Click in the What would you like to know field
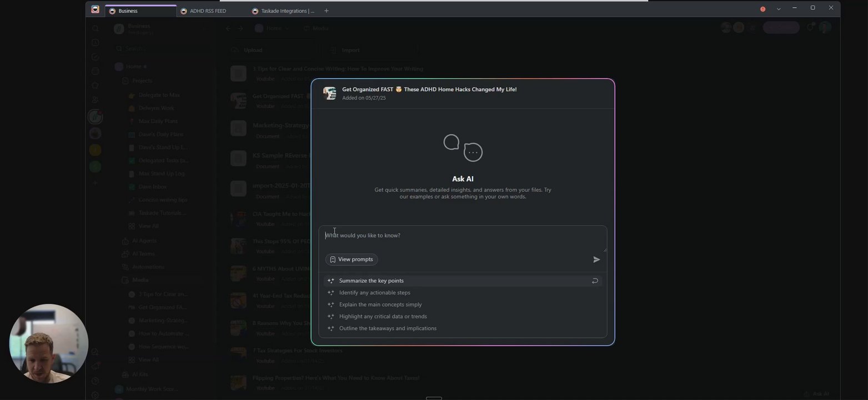 463,239
